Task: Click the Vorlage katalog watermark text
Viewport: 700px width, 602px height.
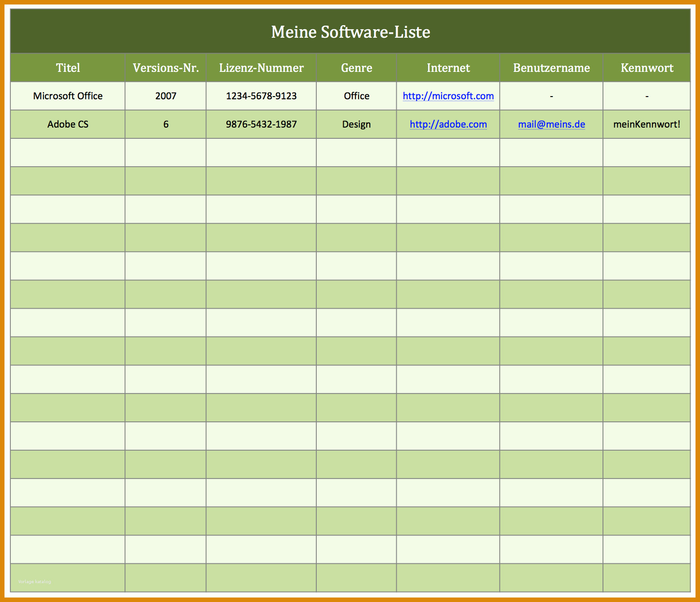Action: pos(35,581)
